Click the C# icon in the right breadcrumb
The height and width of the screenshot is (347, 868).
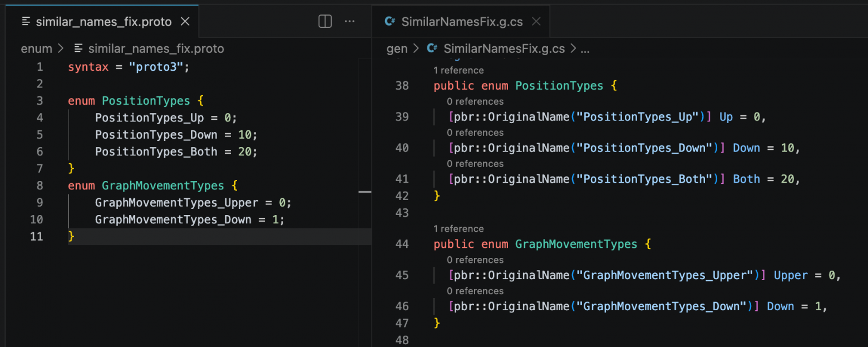click(432, 48)
